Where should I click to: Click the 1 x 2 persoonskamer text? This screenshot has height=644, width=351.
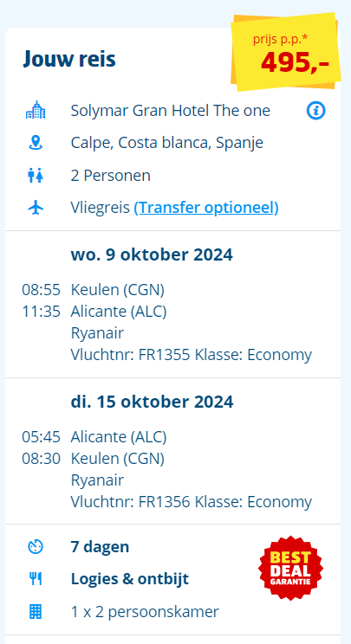coord(145,612)
